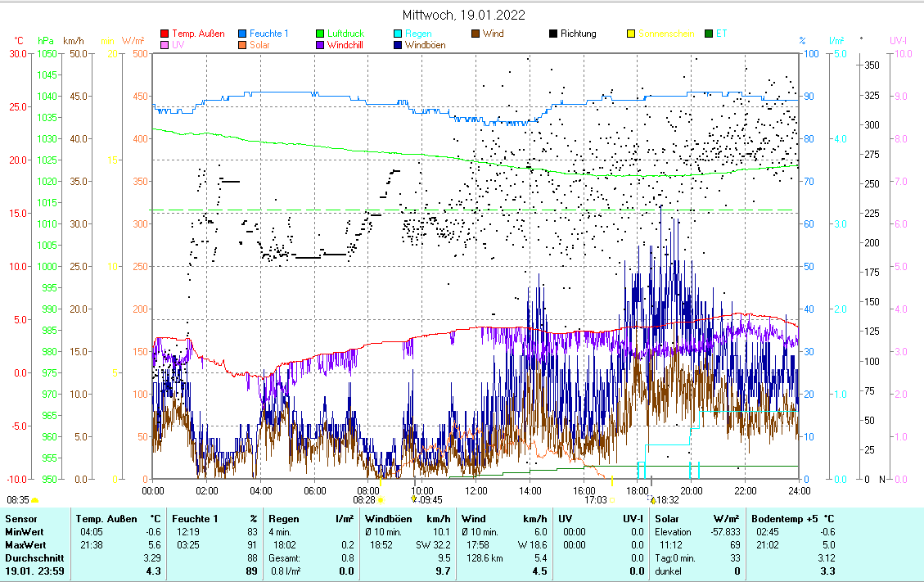
Task: Click the Durchschnitt row label
Action: point(29,558)
